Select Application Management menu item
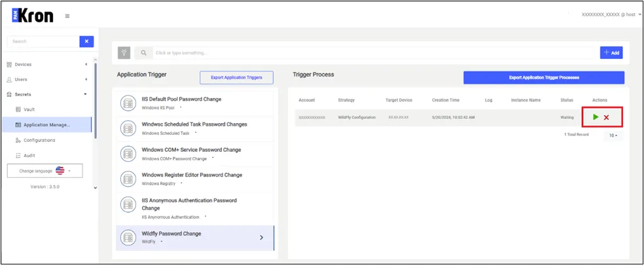This screenshot has height=265, width=644. (x=47, y=125)
